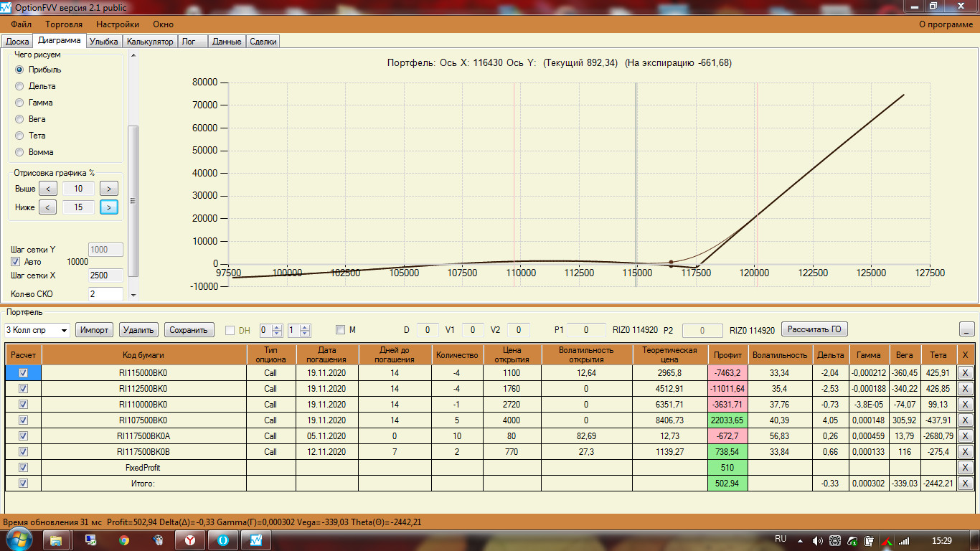Click the tray icon with green badge
The width and height of the screenshot is (980, 551).
coord(852,540)
